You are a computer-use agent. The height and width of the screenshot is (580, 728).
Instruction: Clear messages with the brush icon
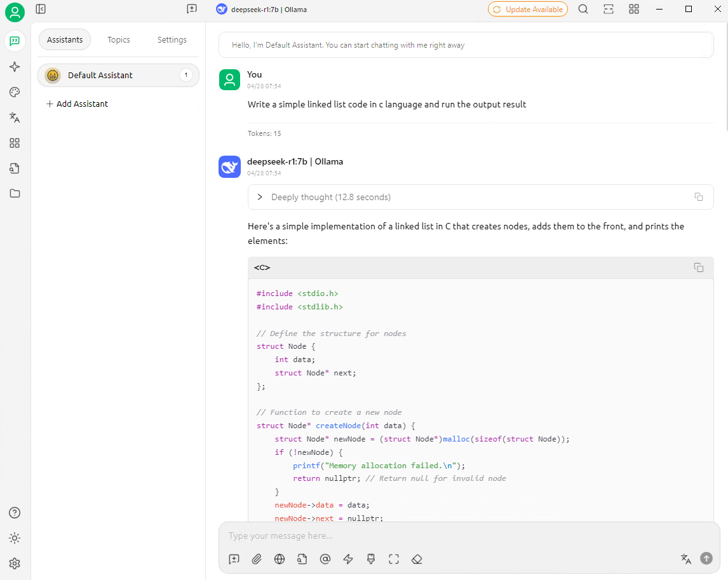(371, 559)
